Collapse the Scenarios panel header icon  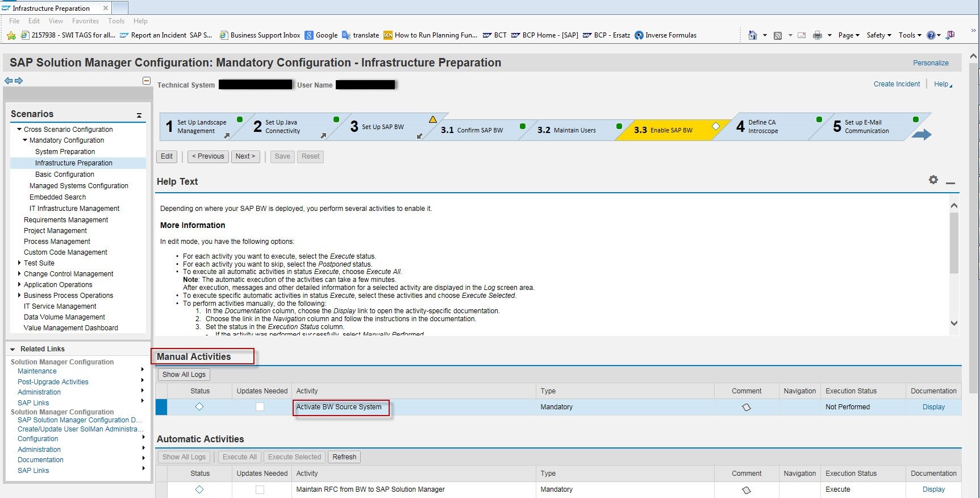click(139, 115)
